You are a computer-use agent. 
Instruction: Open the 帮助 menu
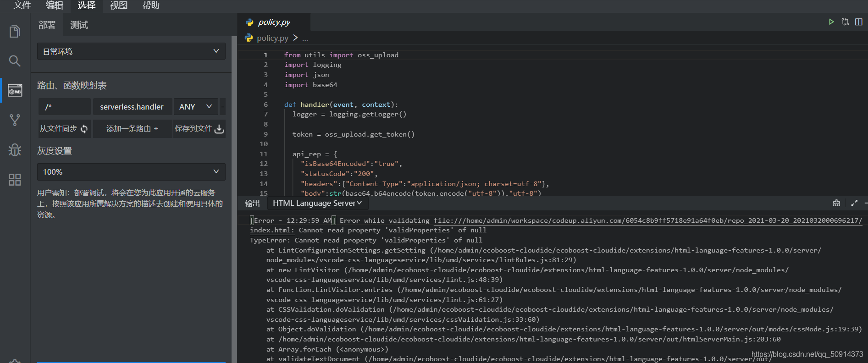coord(151,5)
